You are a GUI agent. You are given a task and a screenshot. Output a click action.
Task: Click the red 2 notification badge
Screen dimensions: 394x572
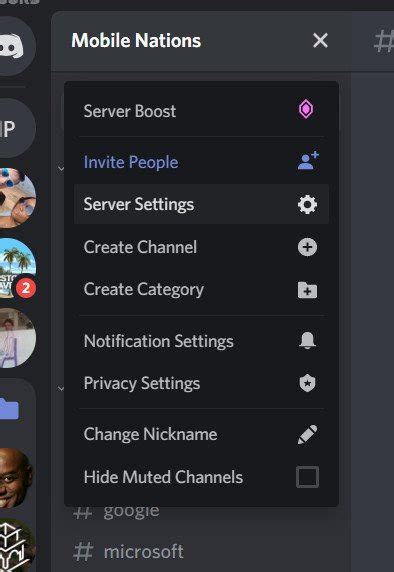click(26, 288)
